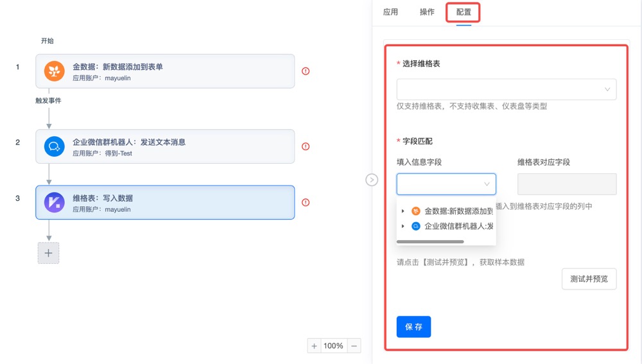Click the warning icon beside 维格表 step

[x=306, y=202]
